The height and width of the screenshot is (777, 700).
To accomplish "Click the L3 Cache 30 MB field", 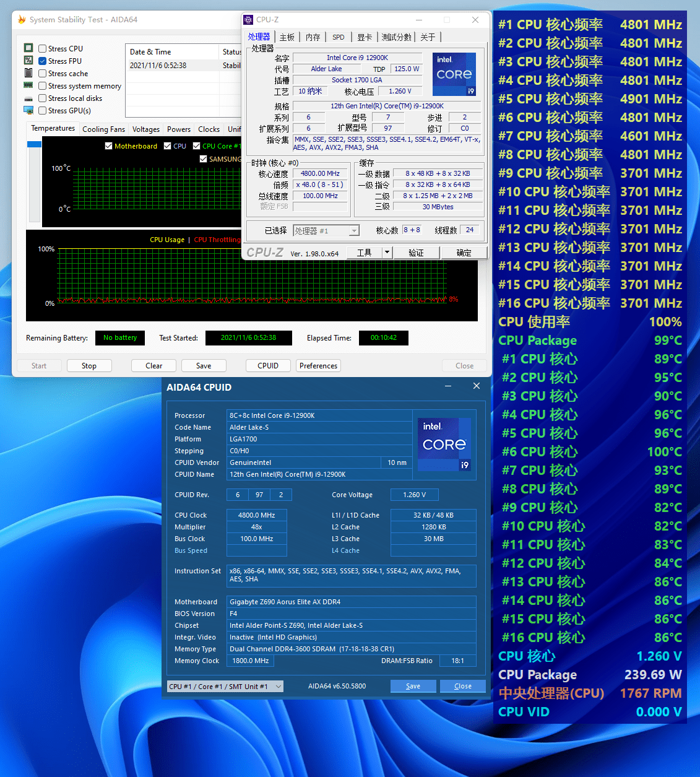I will (x=433, y=539).
